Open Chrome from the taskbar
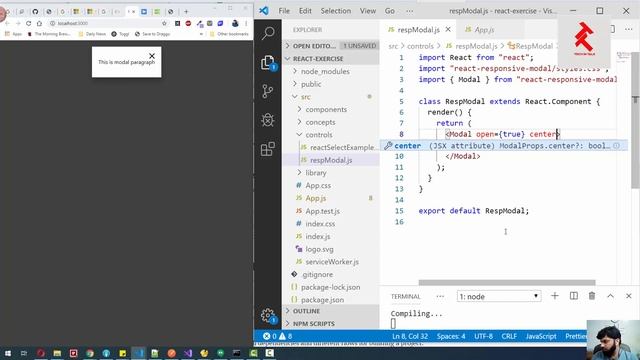The width and height of the screenshot is (640, 360). (x=89, y=353)
